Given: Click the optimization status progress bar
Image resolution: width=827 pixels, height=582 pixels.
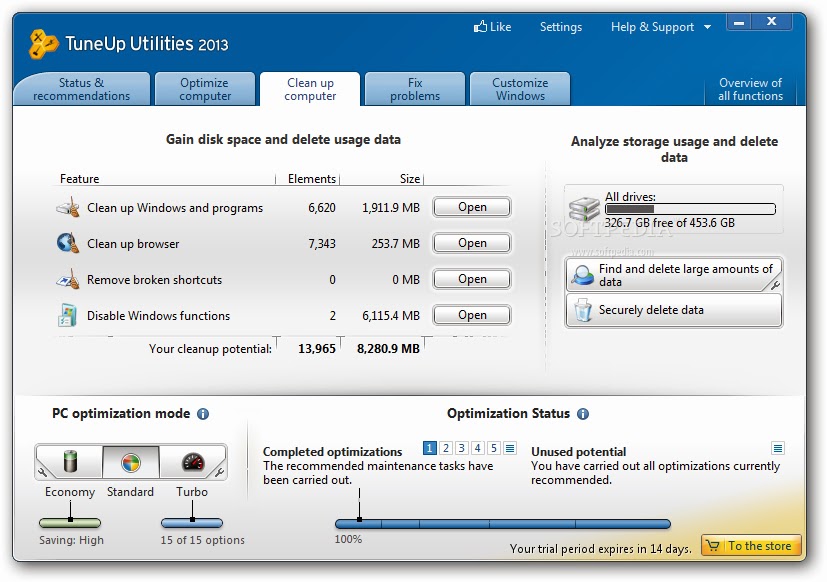Looking at the screenshot, I should (503, 524).
